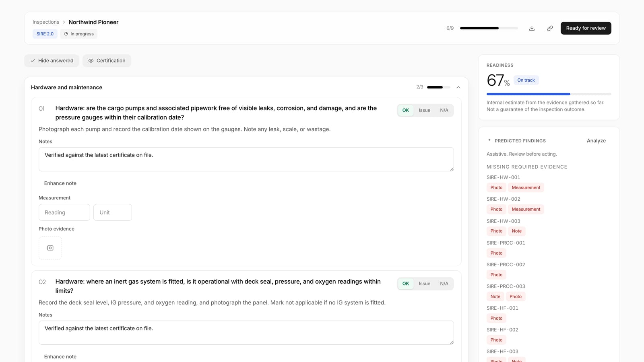Click the download icon in header
Image resolution: width=644 pixels, height=362 pixels.
[x=532, y=28]
